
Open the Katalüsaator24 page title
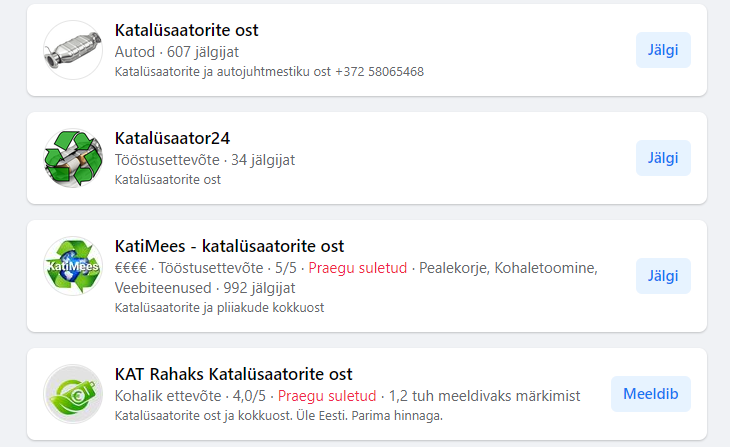coord(173,138)
